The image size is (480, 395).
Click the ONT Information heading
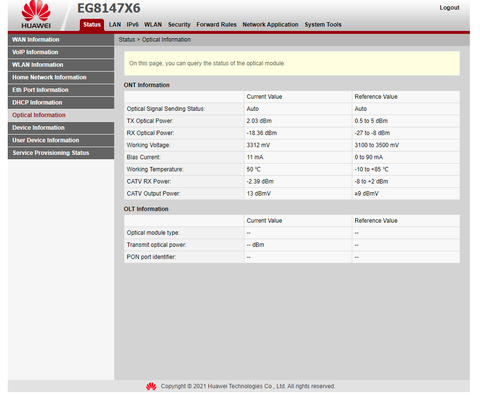point(147,85)
